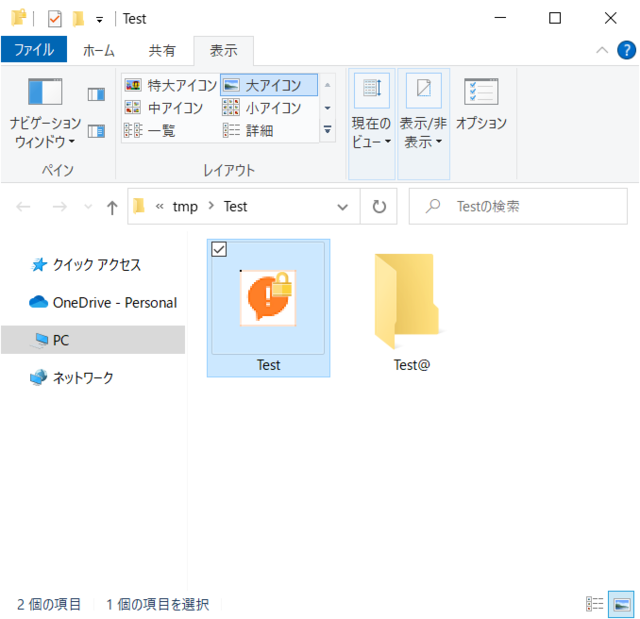Click tmp in the address breadcrumb
The width and height of the screenshot is (640, 619).
click(185, 206)
